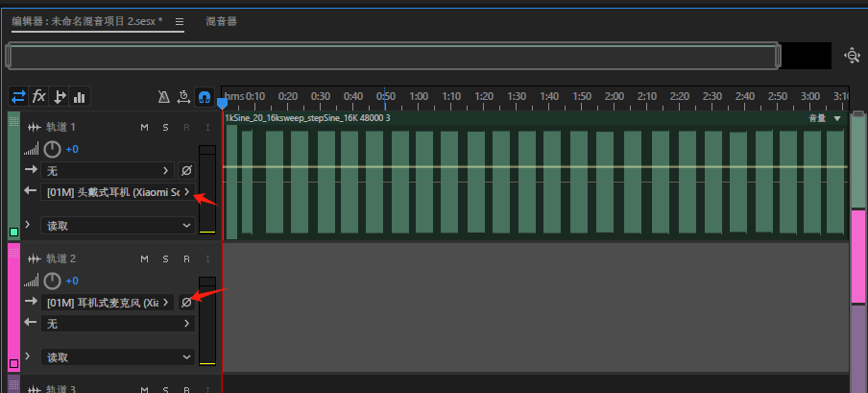Mute track 1 with M button

[144, 128]
